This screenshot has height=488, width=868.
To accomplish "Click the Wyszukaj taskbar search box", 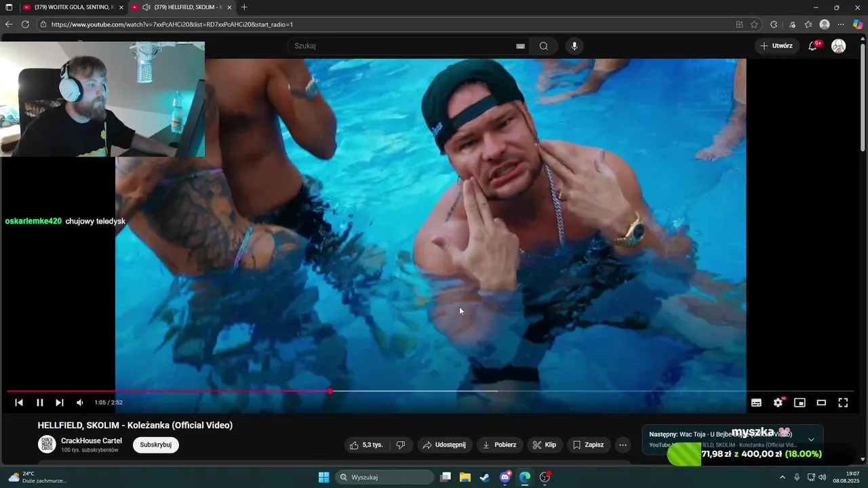I will [384, 477].
